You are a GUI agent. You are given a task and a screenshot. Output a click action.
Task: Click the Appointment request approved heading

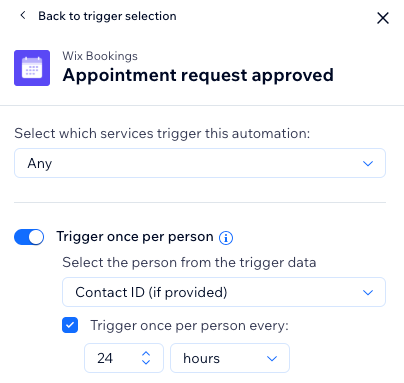coord(198,75)
